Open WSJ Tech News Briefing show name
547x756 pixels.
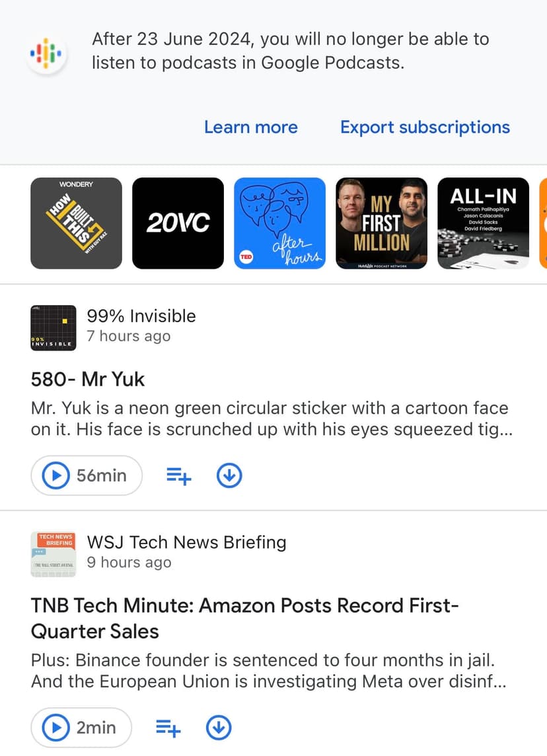[187, 542]
